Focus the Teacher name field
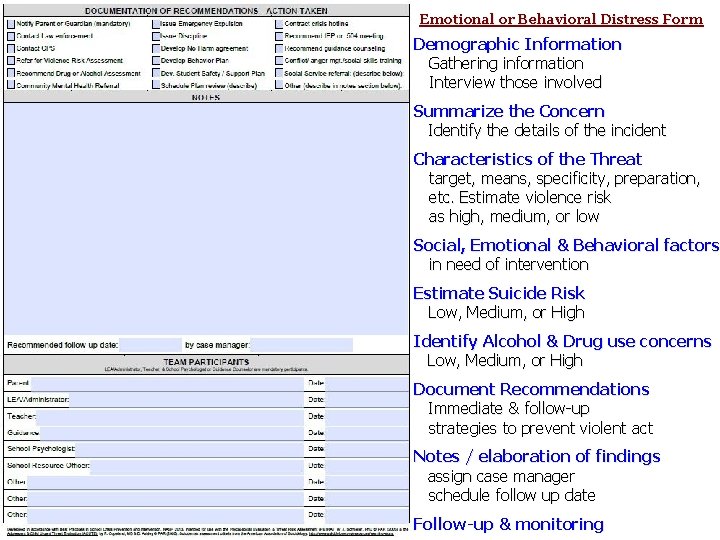 [170, 416]
